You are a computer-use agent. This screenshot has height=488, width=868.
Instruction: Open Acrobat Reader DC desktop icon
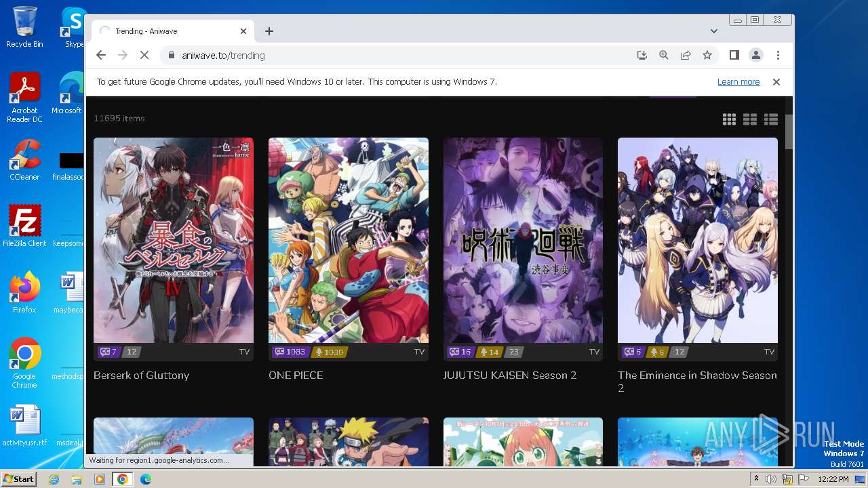tap(24, 98)
